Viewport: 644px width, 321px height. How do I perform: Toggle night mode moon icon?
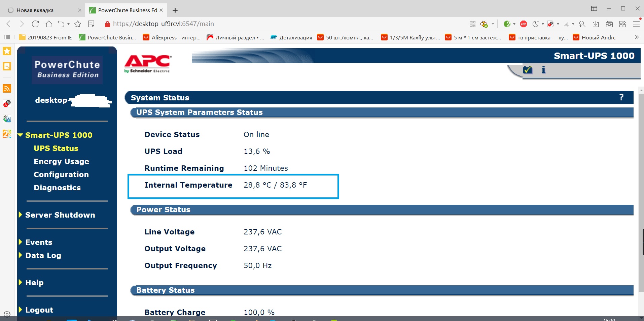536,24
